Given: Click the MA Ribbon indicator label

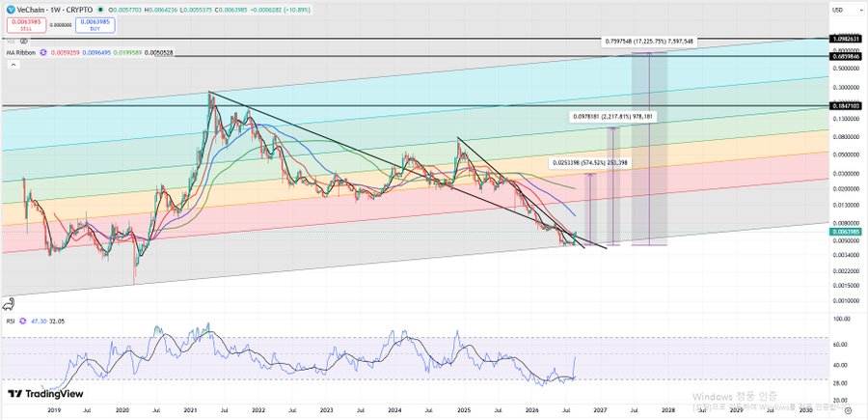Looking at the screenshot, I should coord(21,53).
